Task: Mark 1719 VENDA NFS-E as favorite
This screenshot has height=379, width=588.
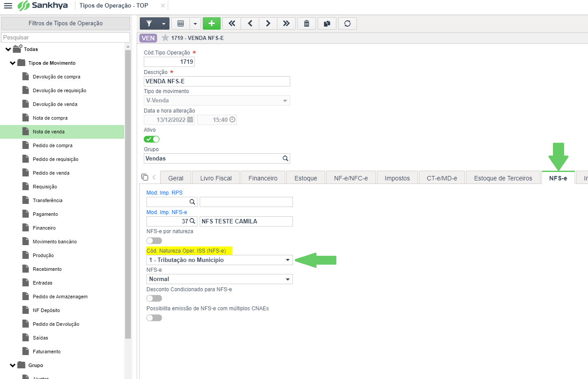Action: (165, 38)
